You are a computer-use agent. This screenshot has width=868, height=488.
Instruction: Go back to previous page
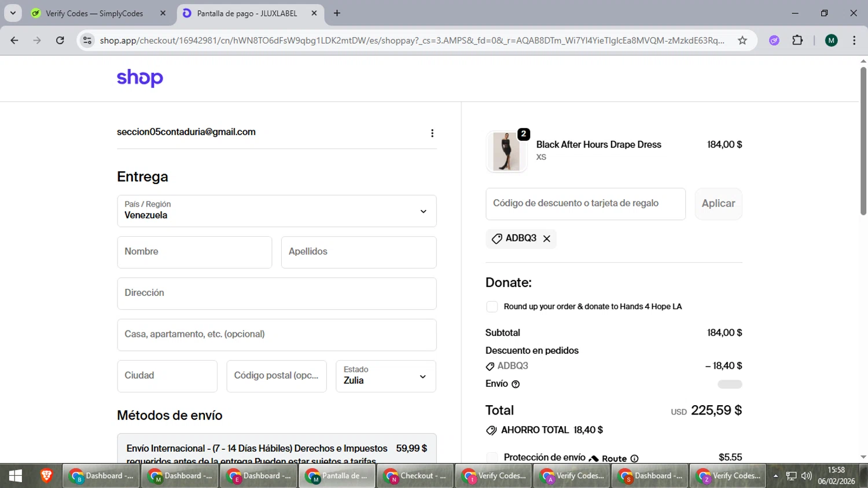[x=14, y=41]
